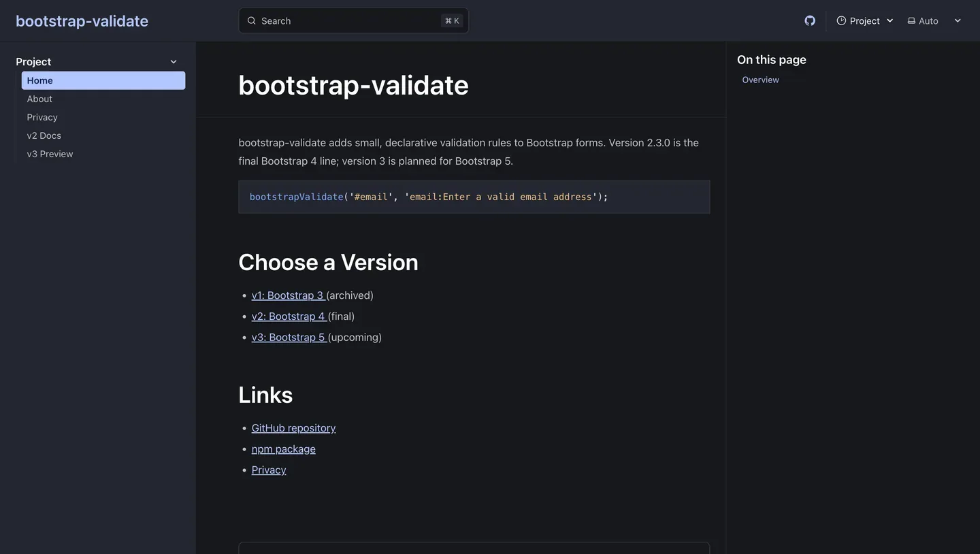Click the bootstrapValidate code block
The width and height of the screenshot is (980, 554).
474,197
